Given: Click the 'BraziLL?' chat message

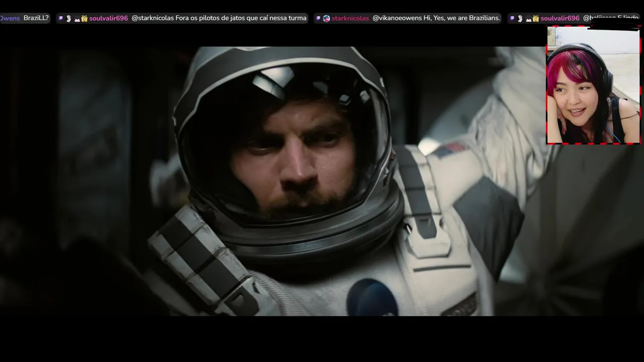Looking at the screenshot, I should coord(36,18).
